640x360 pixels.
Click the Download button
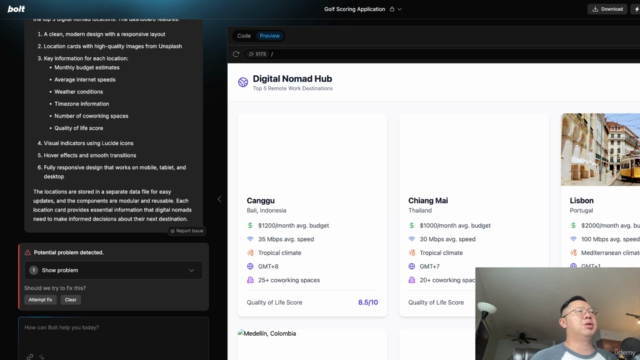tap(607, 9)
